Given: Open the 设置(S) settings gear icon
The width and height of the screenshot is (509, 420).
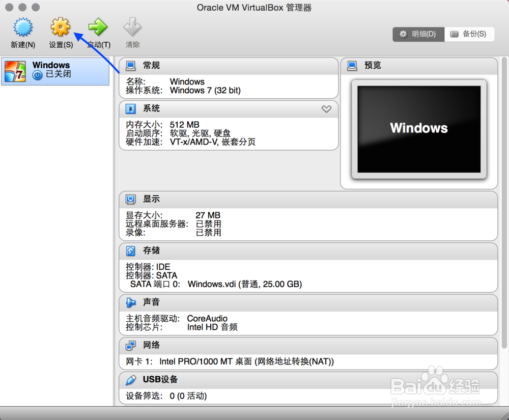Looking at the screenshot, I should (x=60, y=26).
